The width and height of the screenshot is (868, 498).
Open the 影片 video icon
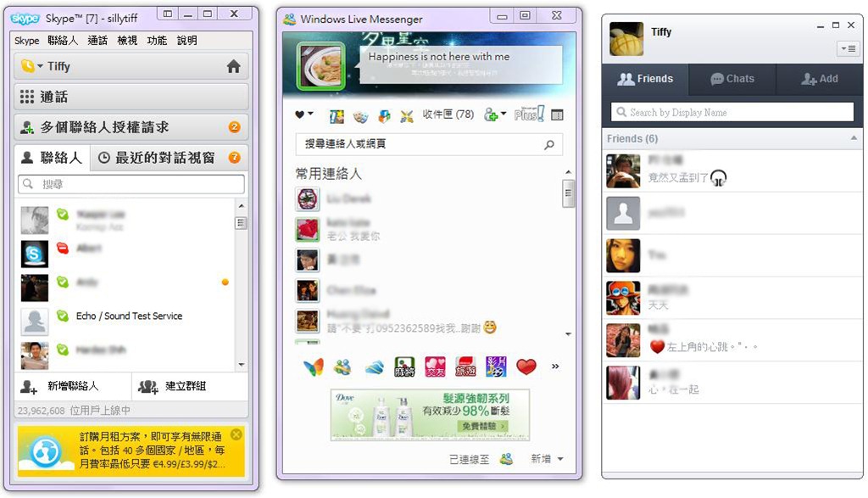coord(496,367)
